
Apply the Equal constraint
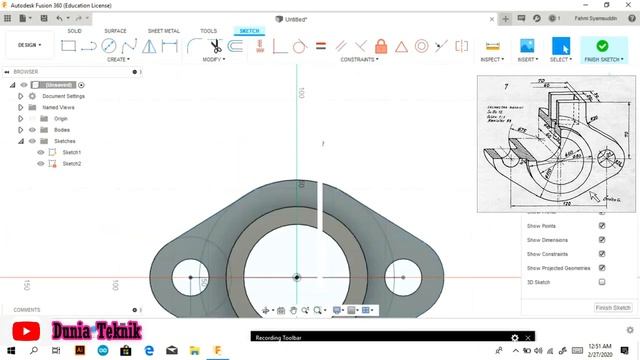tap(321, 46)
